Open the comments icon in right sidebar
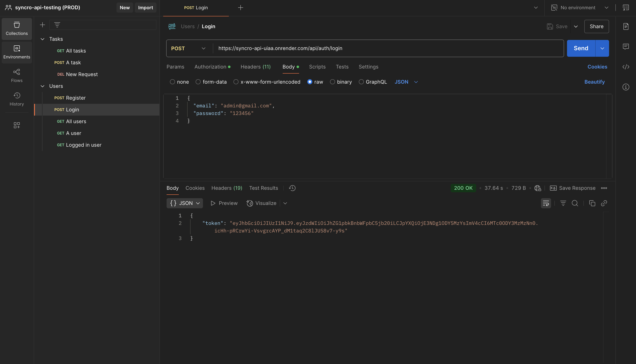 pos(626,46)
